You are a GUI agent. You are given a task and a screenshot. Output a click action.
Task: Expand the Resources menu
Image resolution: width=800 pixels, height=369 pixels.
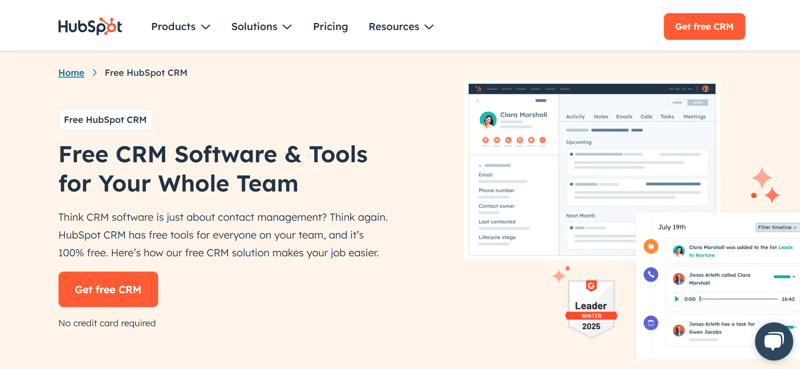pyautogui.click(x=401, y=27)
